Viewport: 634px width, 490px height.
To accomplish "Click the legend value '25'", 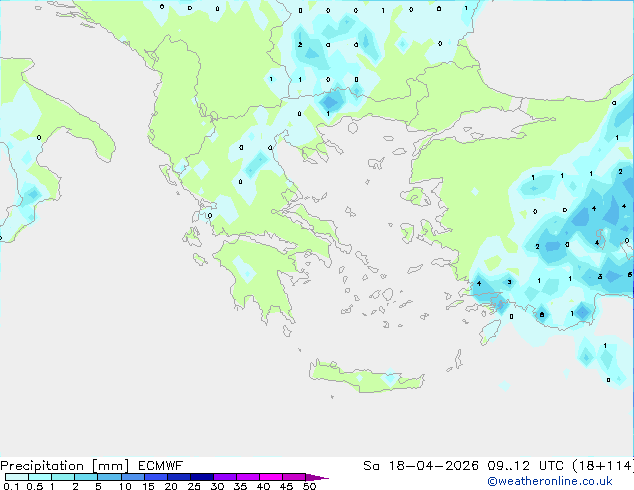I will [x=194, y=486].
